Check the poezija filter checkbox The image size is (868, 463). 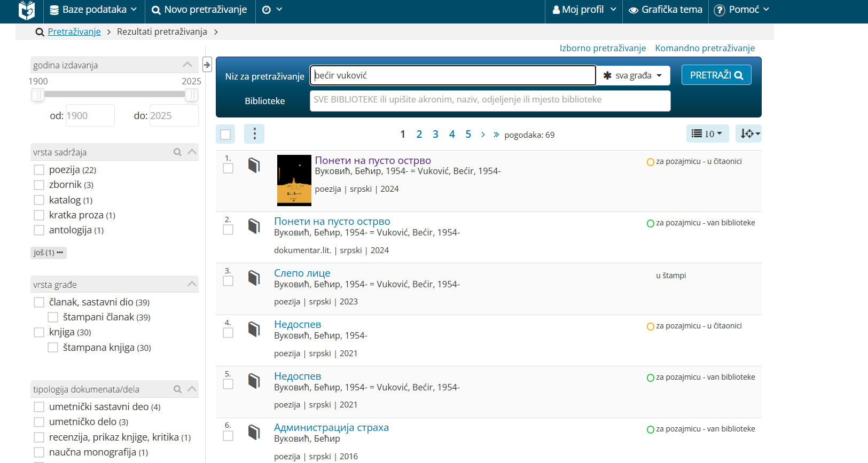39,170
